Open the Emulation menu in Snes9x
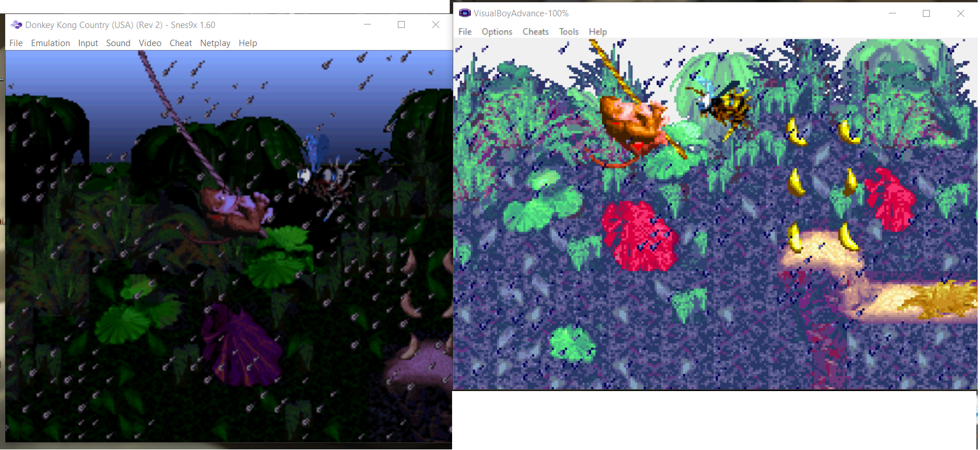 [x=50, y=43]
